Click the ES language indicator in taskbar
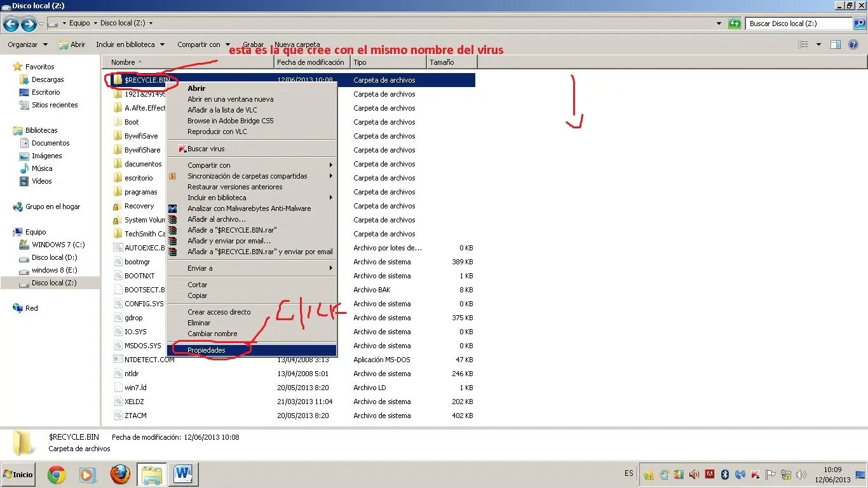The width and height of the screenshot is (868, 488). 629,473
